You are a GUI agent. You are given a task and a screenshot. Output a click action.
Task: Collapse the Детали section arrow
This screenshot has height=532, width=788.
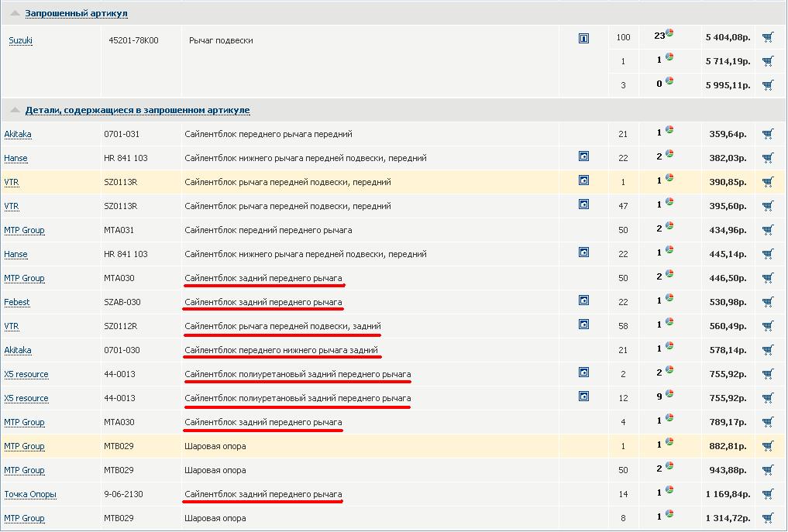click(x=15, y=110)
